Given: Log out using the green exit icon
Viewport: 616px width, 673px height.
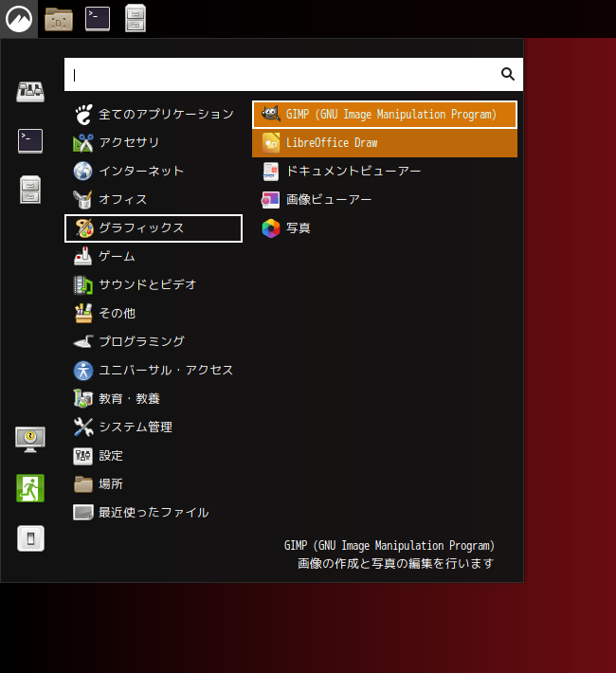Looking at the screenshot, I should click(30, 488).
